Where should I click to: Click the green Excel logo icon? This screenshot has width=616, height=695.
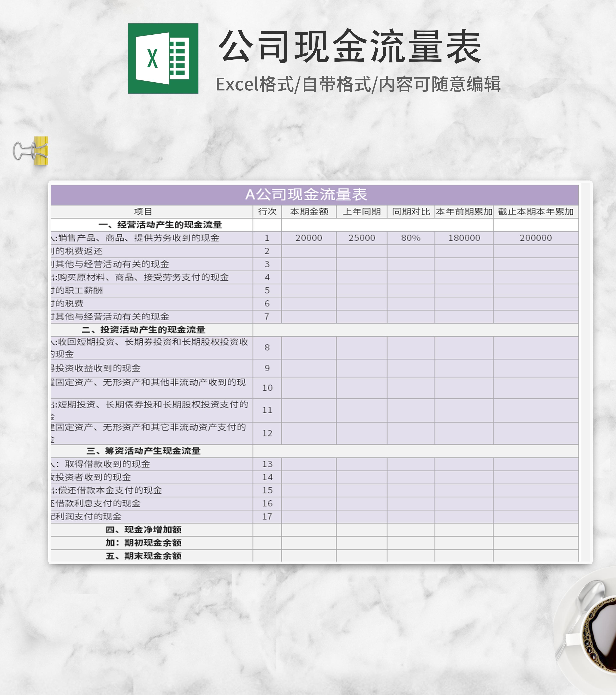click(x=163, y=58)
